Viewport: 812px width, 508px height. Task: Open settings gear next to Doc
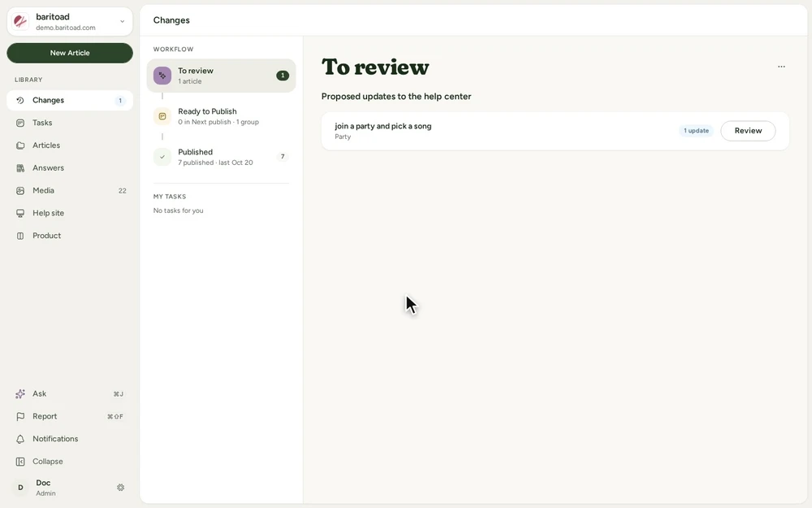click(121, 487)
